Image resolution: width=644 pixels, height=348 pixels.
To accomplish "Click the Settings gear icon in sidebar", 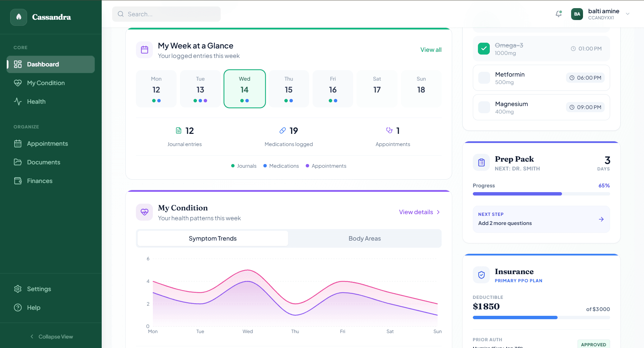I will click(x=18, y=289).
